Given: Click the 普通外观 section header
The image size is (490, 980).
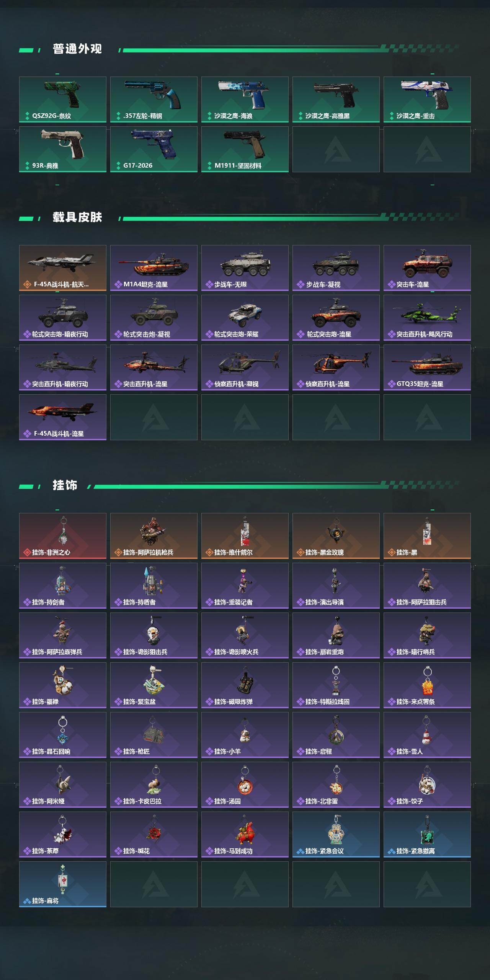Looking at the screenshot, I should (77, 49).
